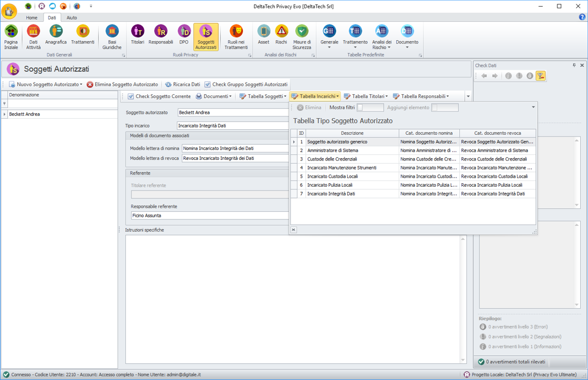This screenshot has width=588, height=380.
Task: Open Documenti toolbar dropdown
Action: point(214,96)
